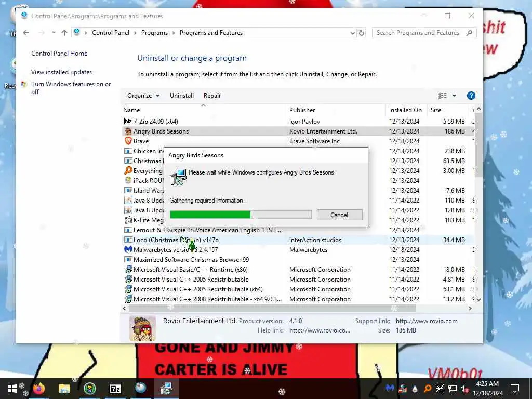Click the Angry Birds Seasons list icon

[x=128, y=131]
